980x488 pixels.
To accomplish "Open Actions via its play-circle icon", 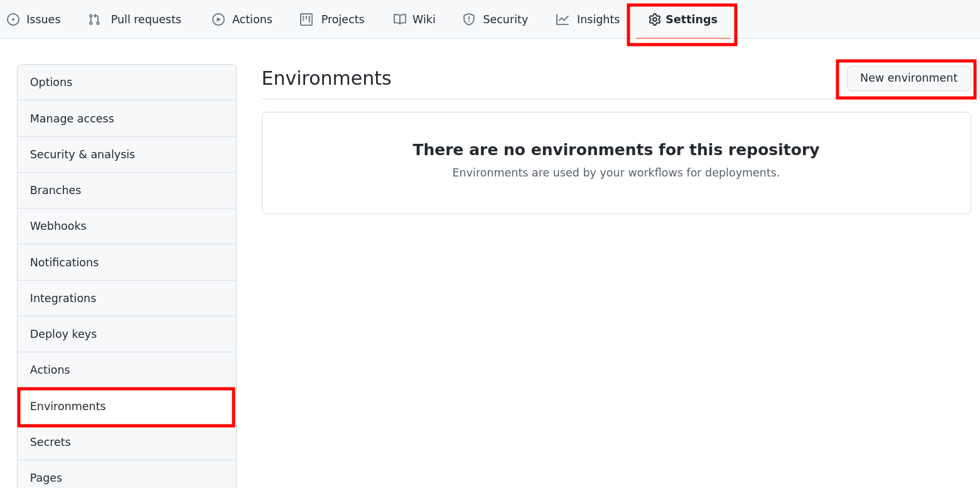I will 218,19.
